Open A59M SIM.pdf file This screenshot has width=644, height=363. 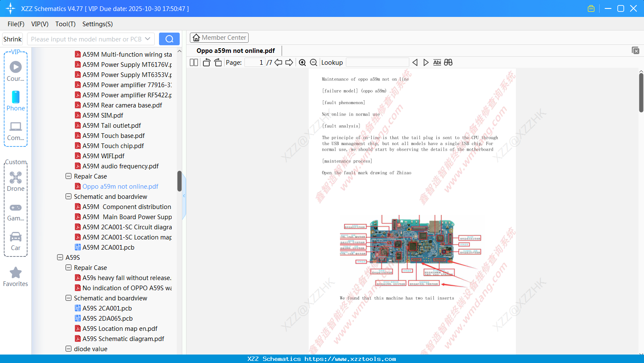(103, 115)
